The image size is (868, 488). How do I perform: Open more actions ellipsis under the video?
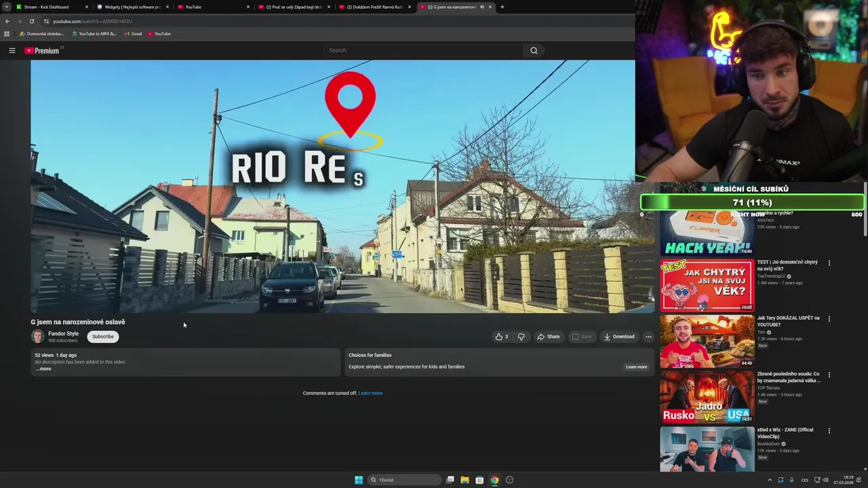[648, 337]
